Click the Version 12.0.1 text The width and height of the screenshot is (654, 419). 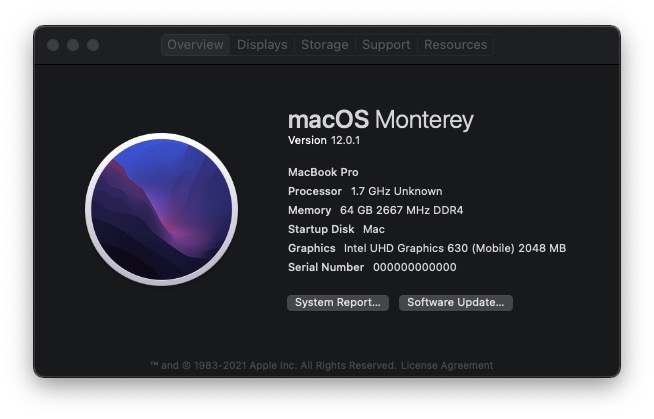pos(324,141)
